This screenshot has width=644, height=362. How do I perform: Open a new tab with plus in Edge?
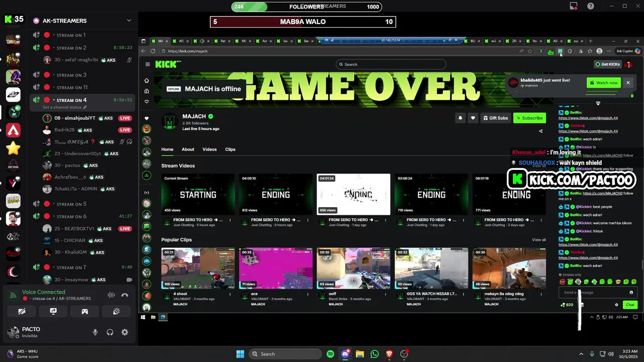[x=591, y=41]
